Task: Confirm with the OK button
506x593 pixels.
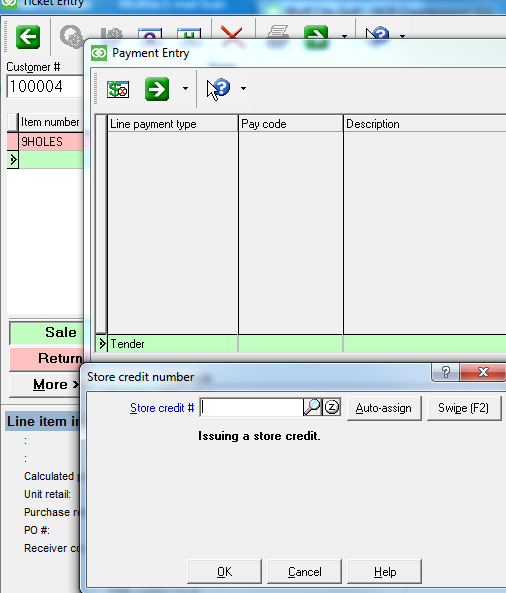Action: 224,571
